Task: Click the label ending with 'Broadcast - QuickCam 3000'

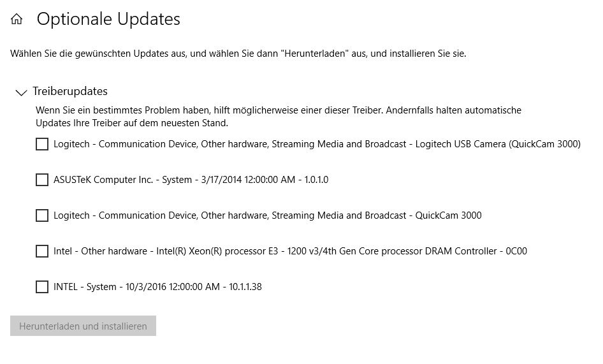Action: pos(267,215)
